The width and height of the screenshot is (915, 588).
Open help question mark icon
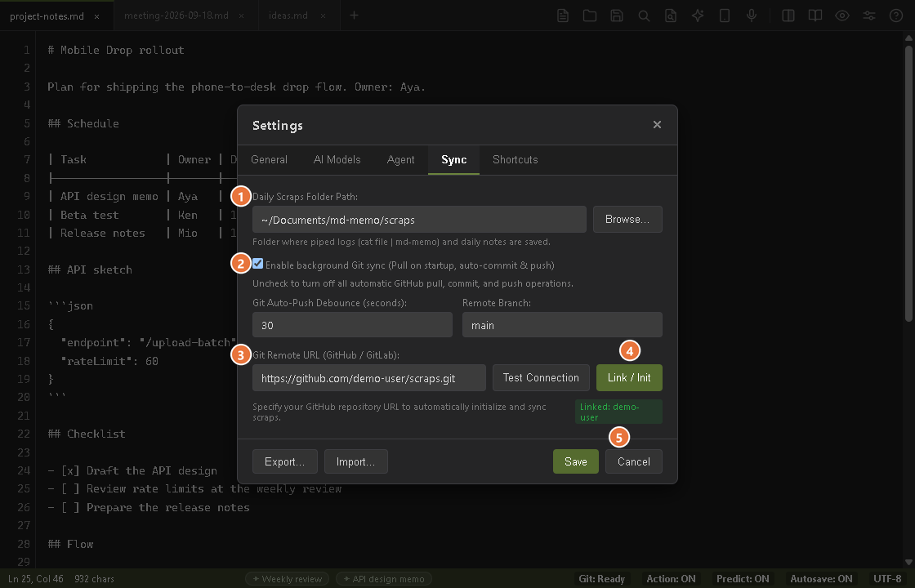click(896, 16)
